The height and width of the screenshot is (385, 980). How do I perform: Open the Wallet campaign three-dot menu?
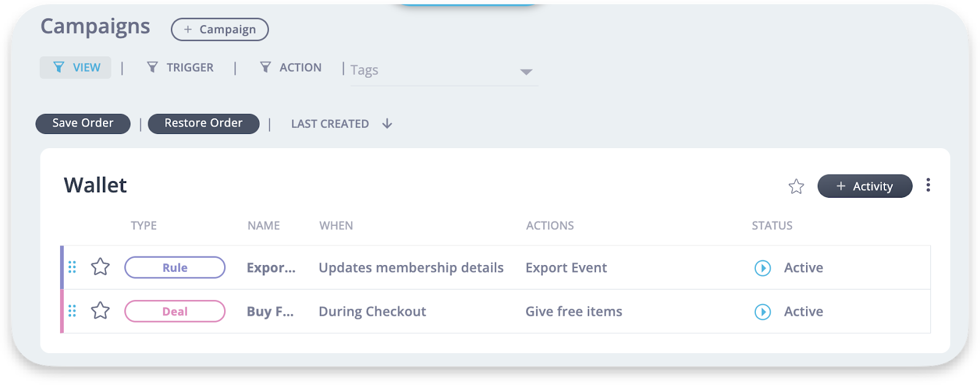[x=928, y=185]
